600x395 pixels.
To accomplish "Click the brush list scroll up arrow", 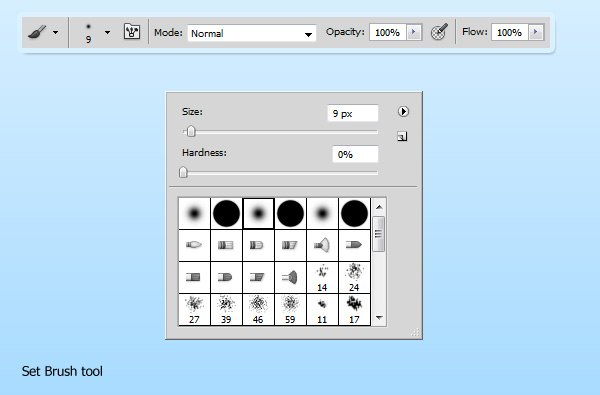I will pos(379,207).
